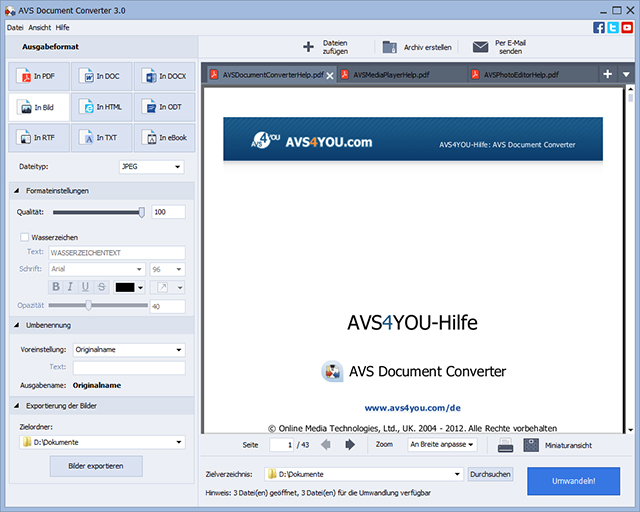
Task: Add a new tab with plus icon
Action: click(x=607, y=74)
